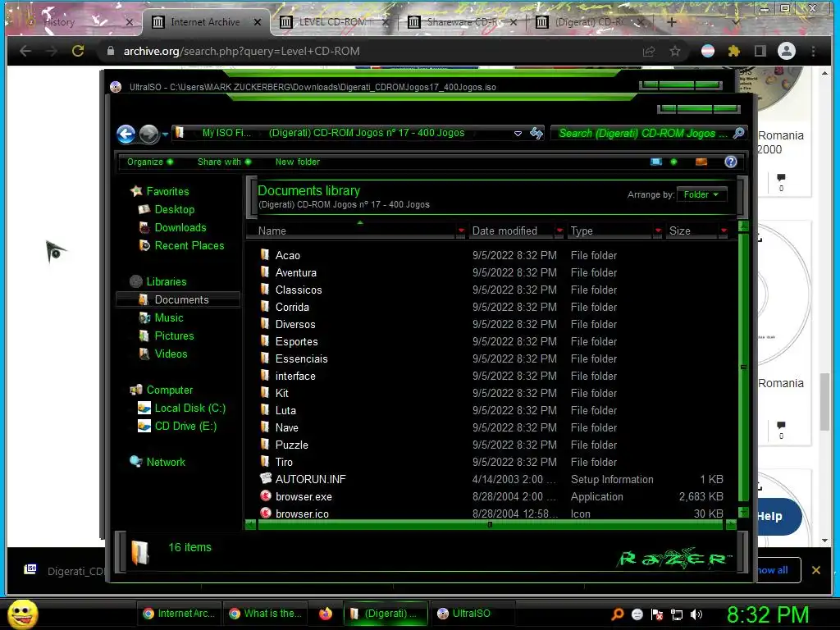Click the file list vertical scrollbar

(743, 369)
